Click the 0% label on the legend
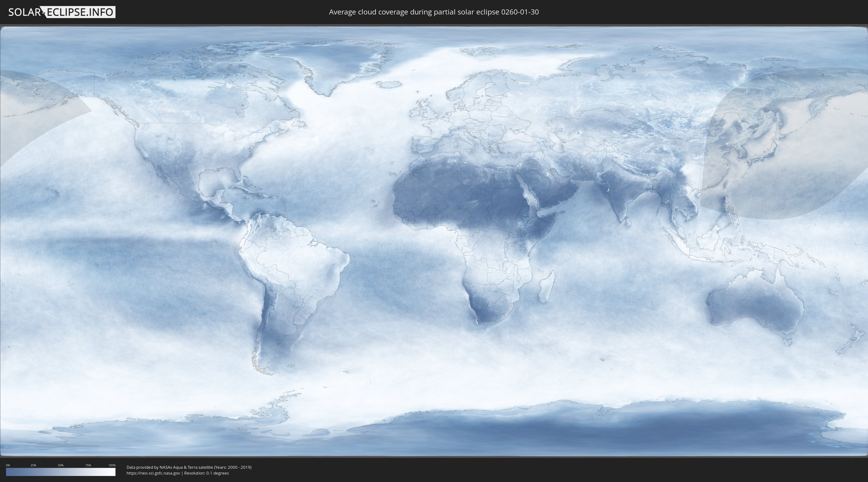The image size is (868, 482). point(8,465)
